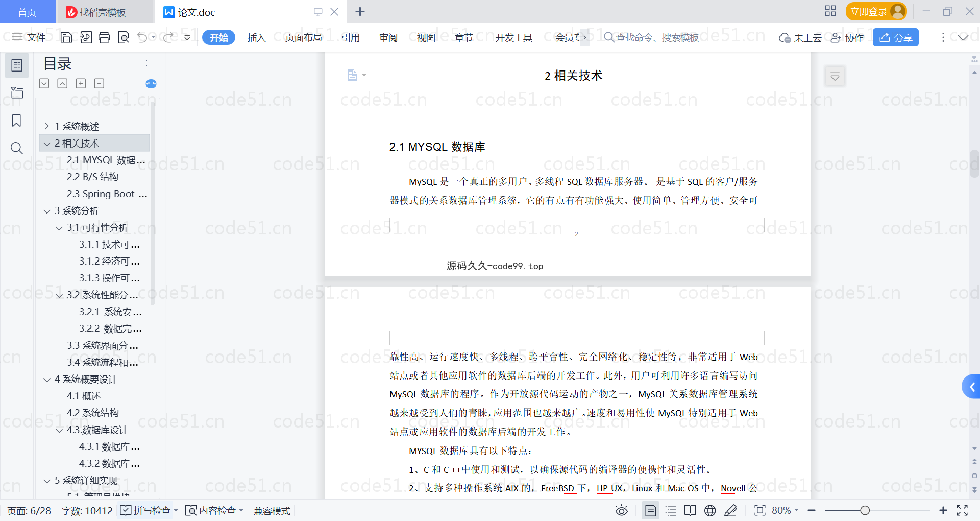
Task: Expand all outline levels icon
Action: (44, 83)
